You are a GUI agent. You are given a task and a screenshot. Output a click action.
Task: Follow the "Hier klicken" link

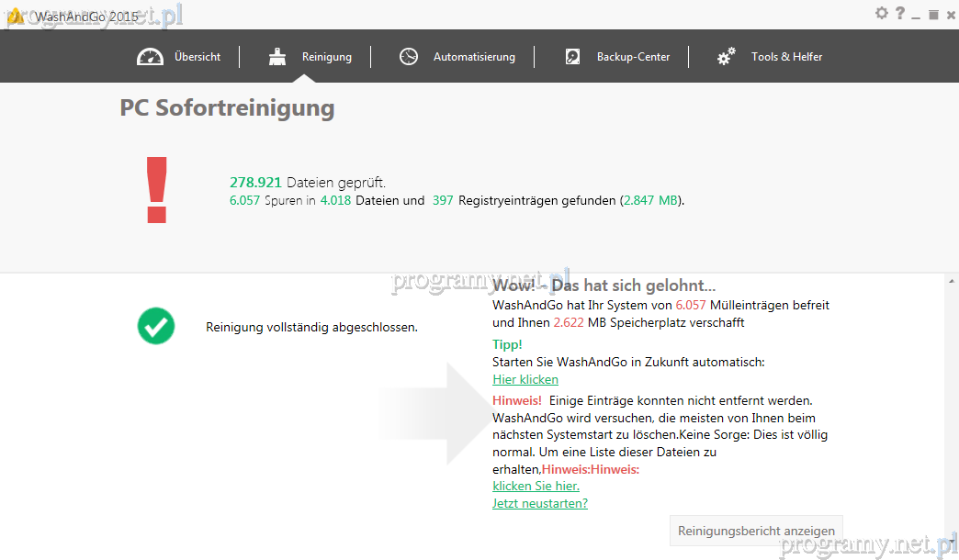[x=525, y=379]
